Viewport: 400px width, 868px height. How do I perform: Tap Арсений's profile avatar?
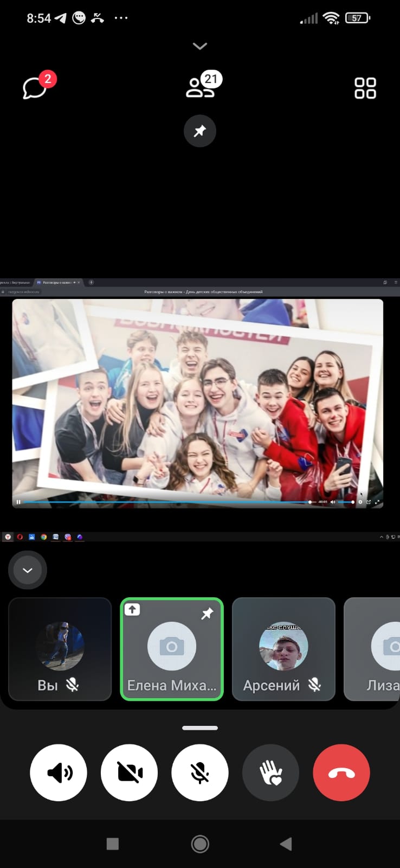283,646
